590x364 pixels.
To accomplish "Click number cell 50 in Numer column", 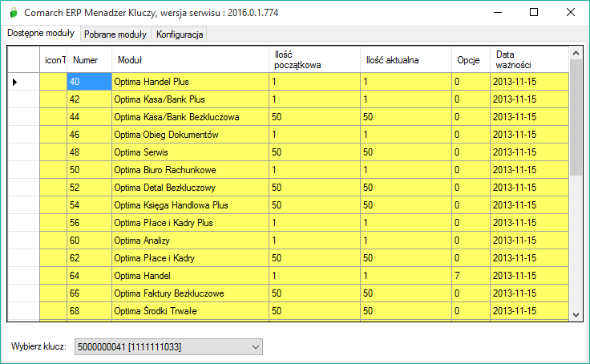I will point(89,170).
